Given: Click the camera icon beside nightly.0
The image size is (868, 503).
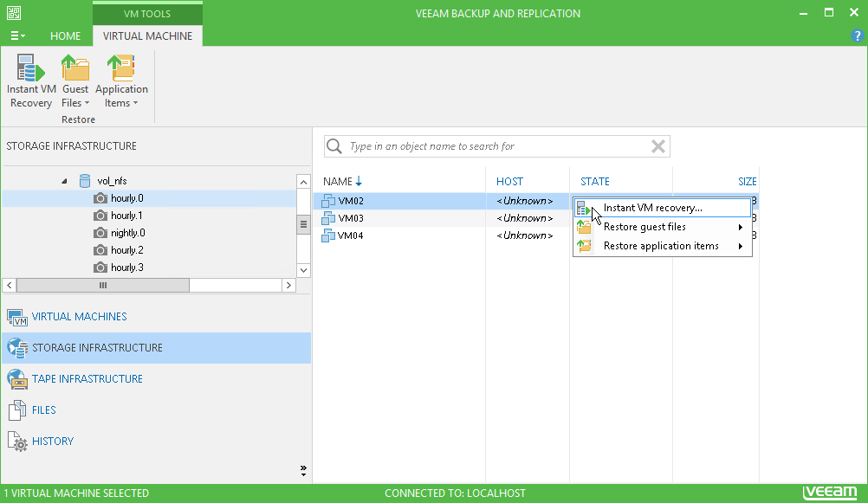Looking at the screenshot, I should 100,233.
